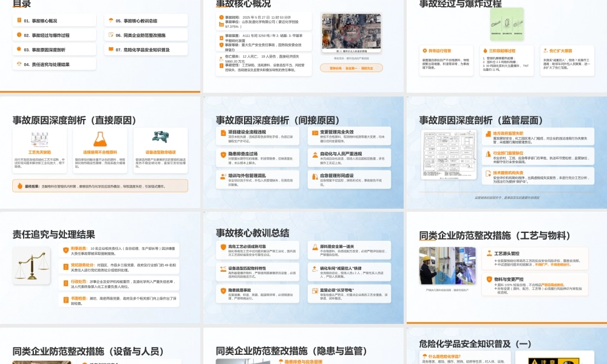The image size is (607, 364).
Task: Click the icon beside 应急管理形同虚设
Action: click(x=314, y=177)
